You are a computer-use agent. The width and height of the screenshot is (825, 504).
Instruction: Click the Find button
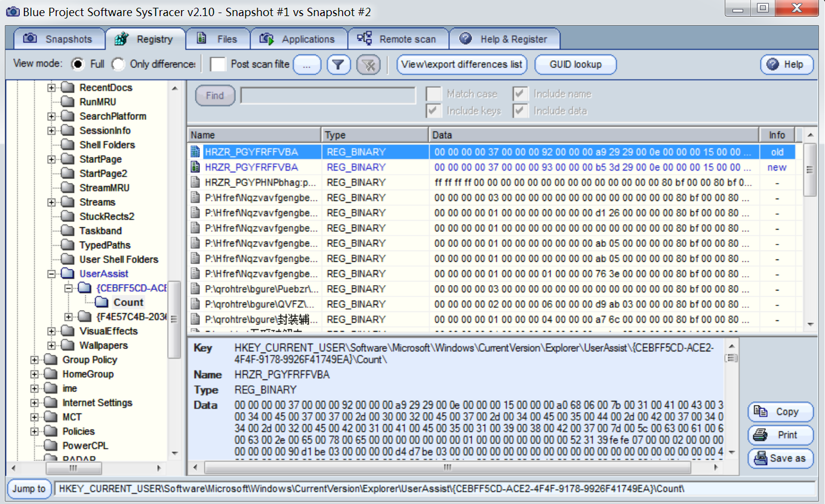click(x=215, y=95)
